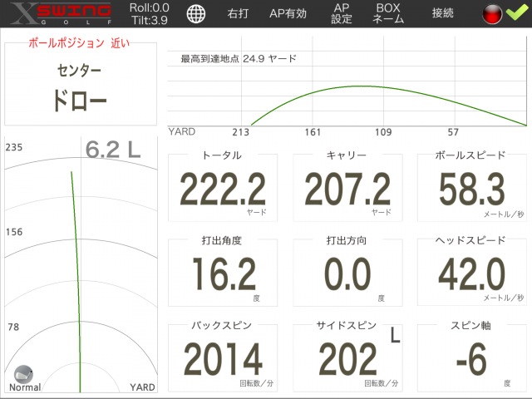This screenshot has height=399, width=532.
Task: Tap the センター label
Action: (x=79, y=70)
